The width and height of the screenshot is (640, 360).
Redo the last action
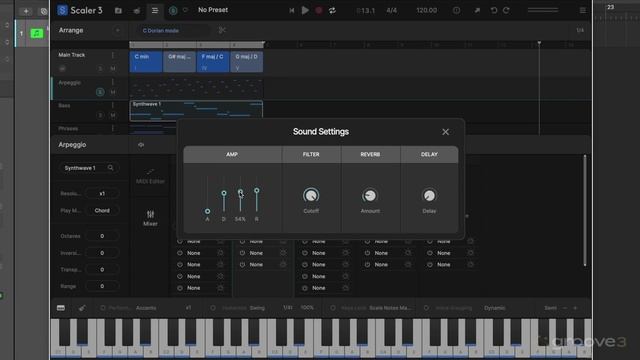pos(506,10)
